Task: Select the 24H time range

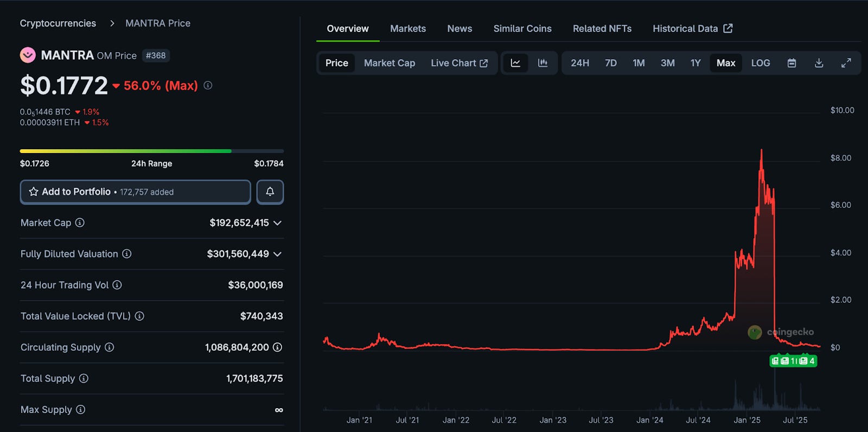Action: pyautogui.click(x=580, y=63)
